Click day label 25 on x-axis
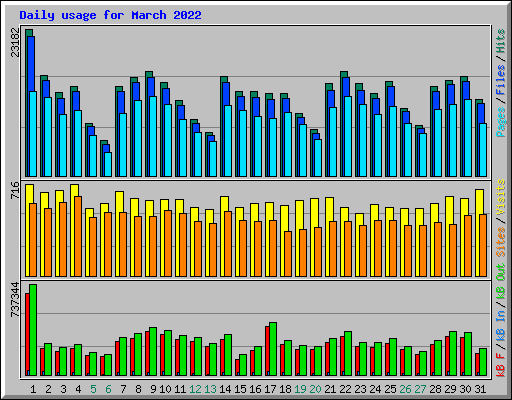512x400 pixels. [x=390, y=389]
